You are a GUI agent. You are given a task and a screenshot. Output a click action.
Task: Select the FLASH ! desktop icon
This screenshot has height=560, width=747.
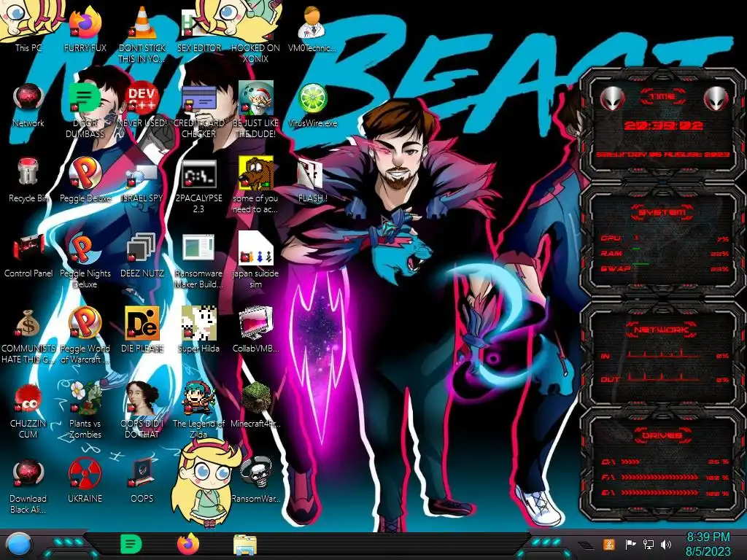pos(312,180)
